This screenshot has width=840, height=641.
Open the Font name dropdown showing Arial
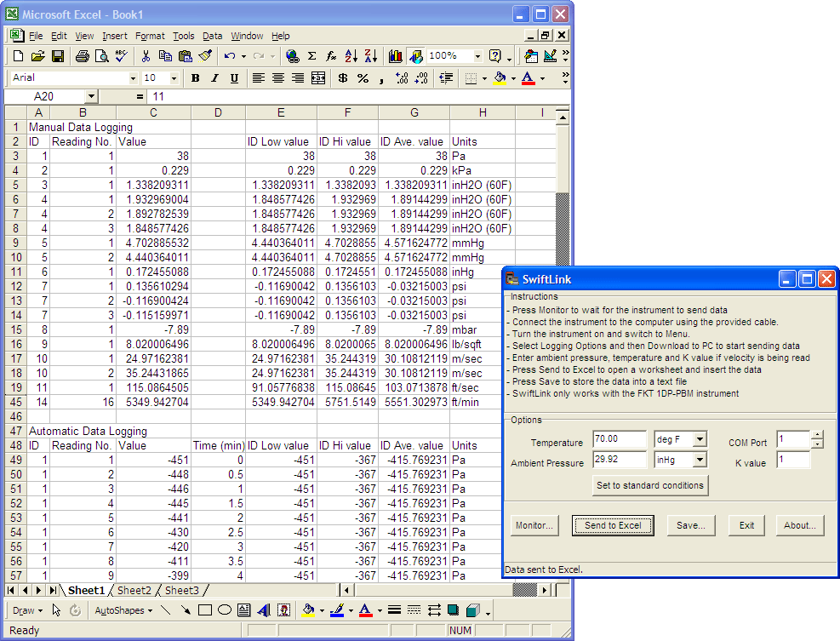pyautogui.click(x=133, y=78)
